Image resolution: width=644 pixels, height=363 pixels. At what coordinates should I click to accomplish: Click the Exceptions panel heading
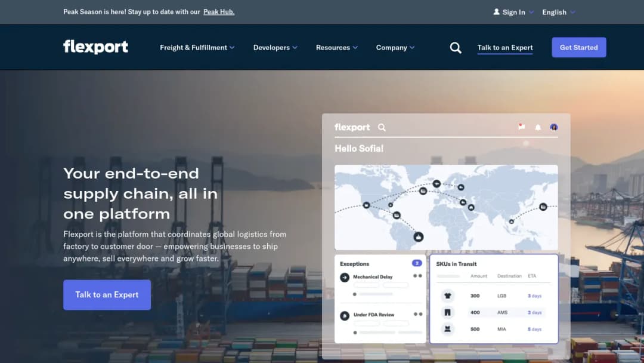354,264
